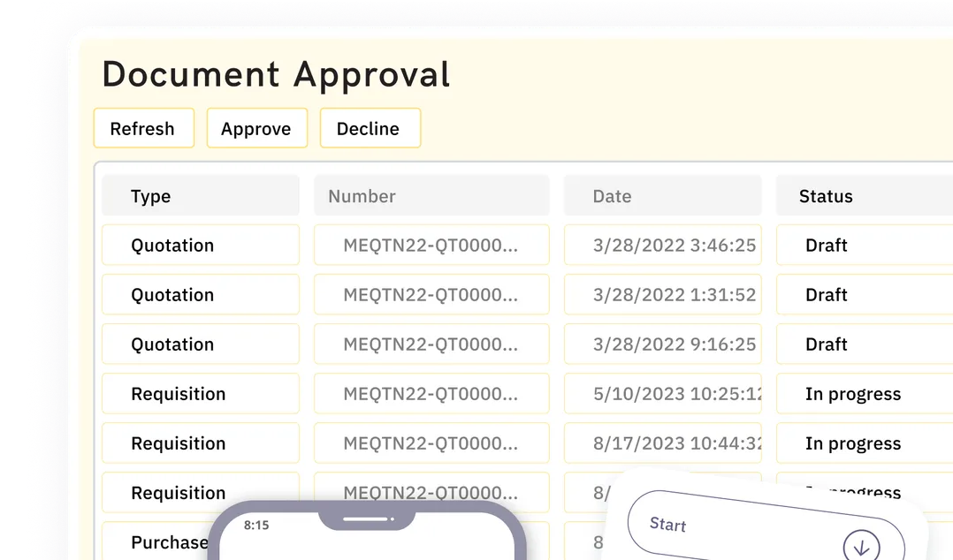Click number MEQTN22-QT0000... in 8/17/2023 row

point(431,443)
